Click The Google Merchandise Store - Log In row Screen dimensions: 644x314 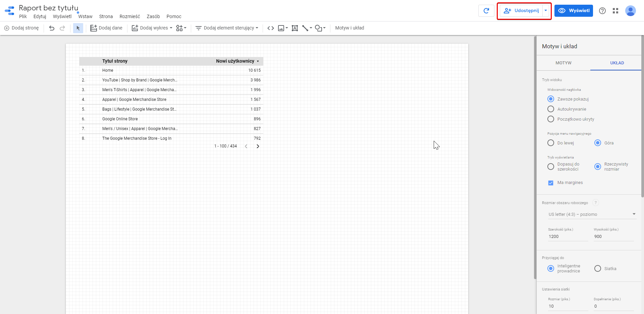point(171,138)
